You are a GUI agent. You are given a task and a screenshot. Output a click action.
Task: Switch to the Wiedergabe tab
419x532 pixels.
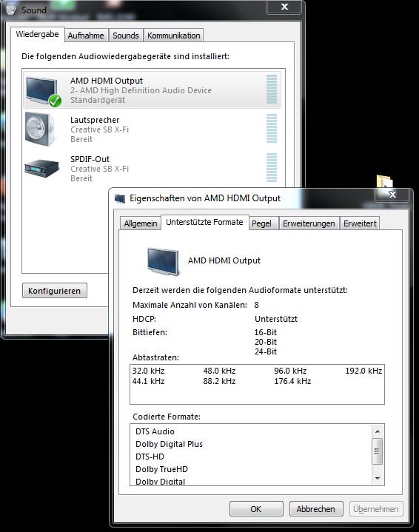pos(37,34)
